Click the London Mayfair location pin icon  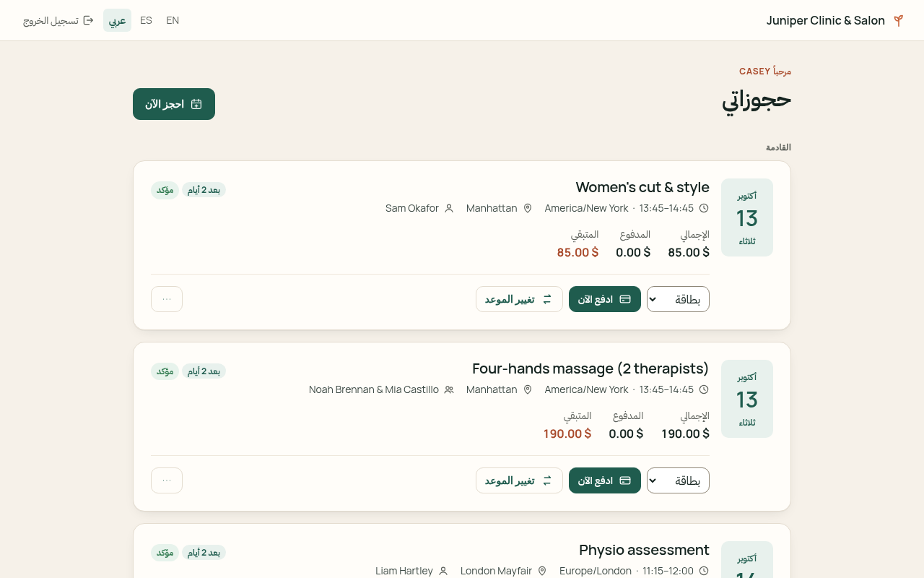click(x=542, y=571)
